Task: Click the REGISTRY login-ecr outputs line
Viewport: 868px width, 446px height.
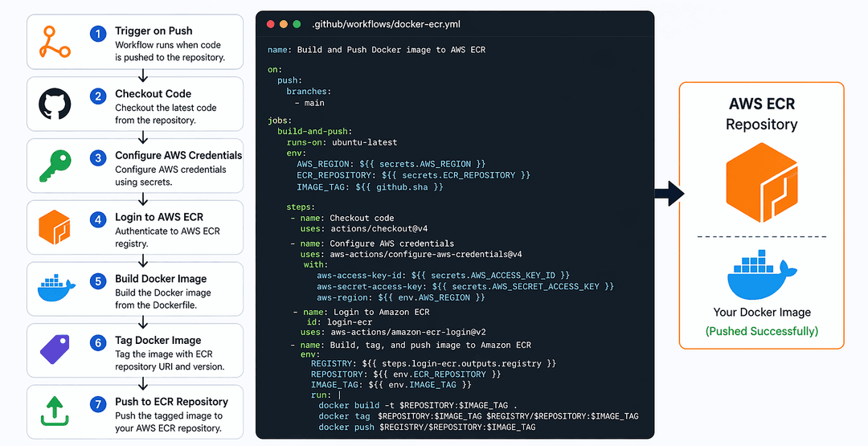Action: tap(433, 363)
